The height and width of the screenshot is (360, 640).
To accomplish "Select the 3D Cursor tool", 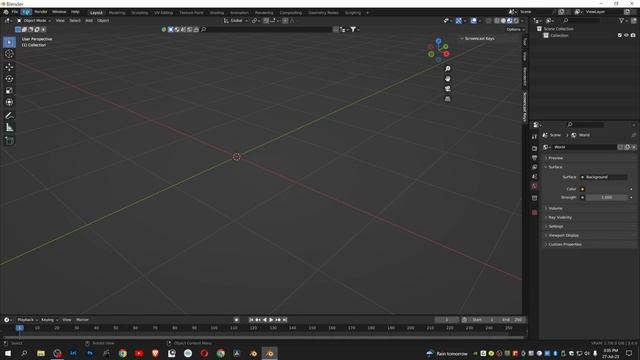I will 9,54.
